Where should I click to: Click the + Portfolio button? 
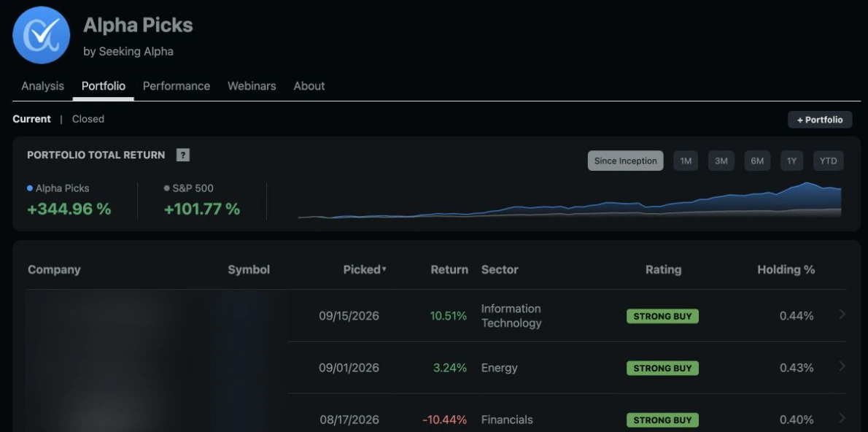coord(820,120)
